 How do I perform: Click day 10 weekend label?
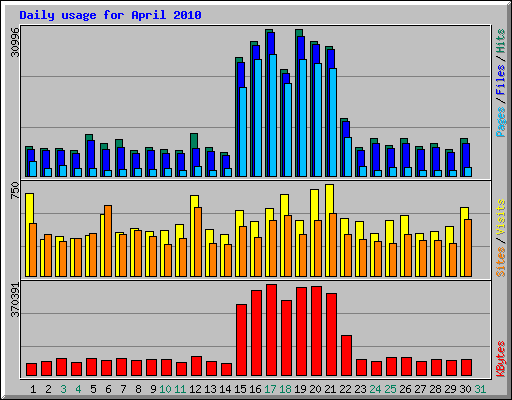[x=165, y=389]
